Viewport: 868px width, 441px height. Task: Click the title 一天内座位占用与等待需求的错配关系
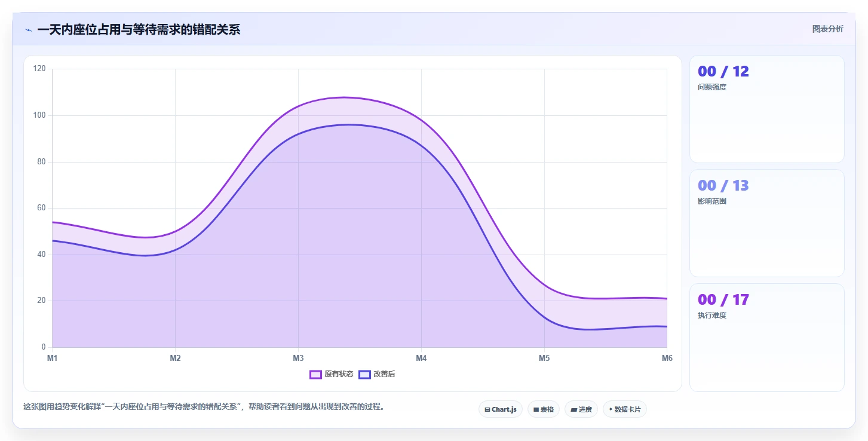[139, 29]
